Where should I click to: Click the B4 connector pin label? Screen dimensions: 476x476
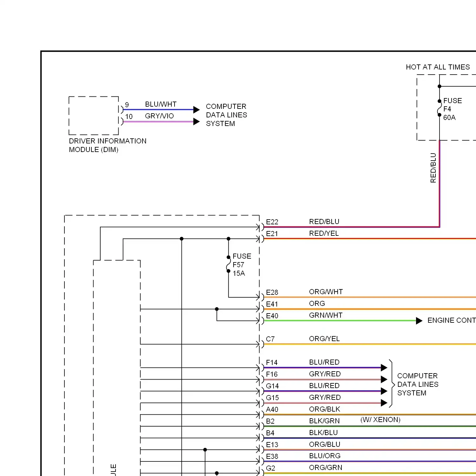coord(270,433)
